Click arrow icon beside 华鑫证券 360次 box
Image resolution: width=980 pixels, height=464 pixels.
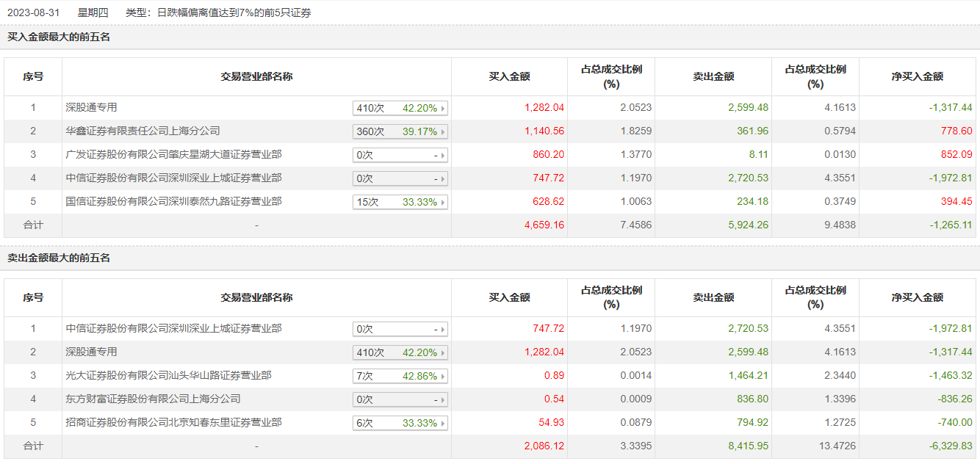coord(443,132)
